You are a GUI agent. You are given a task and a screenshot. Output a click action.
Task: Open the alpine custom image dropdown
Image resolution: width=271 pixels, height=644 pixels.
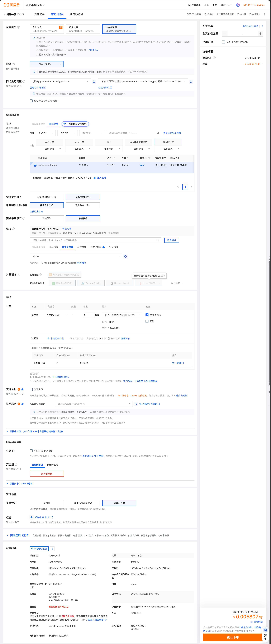[76, 256]
